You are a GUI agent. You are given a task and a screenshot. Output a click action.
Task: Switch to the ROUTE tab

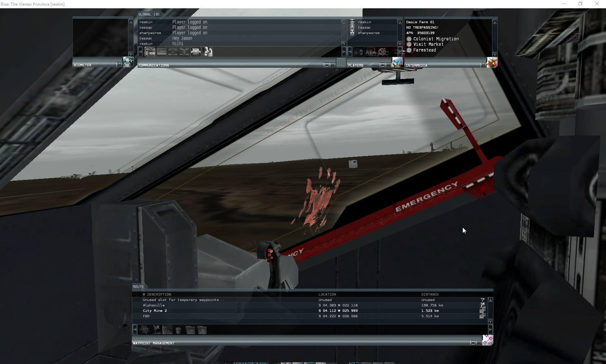(138, 287)
